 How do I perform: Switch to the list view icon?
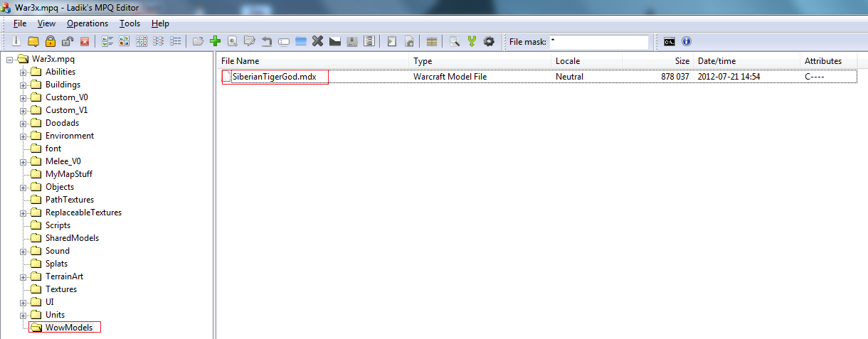158,42
